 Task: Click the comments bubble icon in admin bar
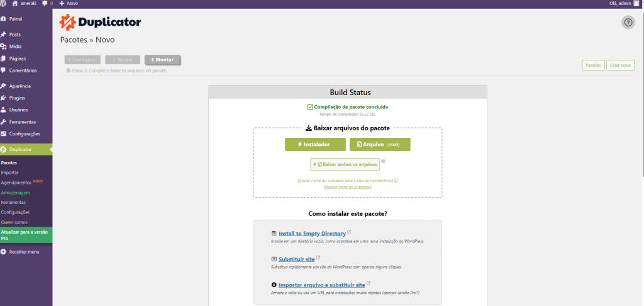45,3
